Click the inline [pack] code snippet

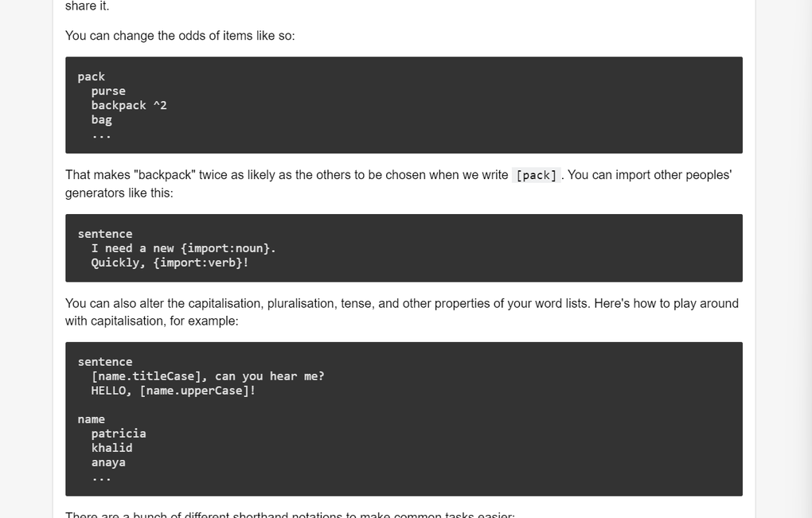point(537,176)
